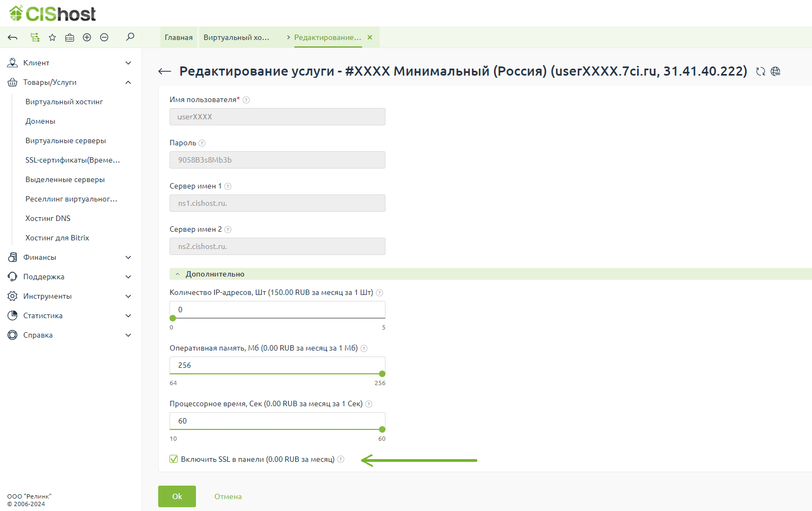Click the collapse-all minus circle icon
This screenshot has width=812, height=511.
click(104, 37)
